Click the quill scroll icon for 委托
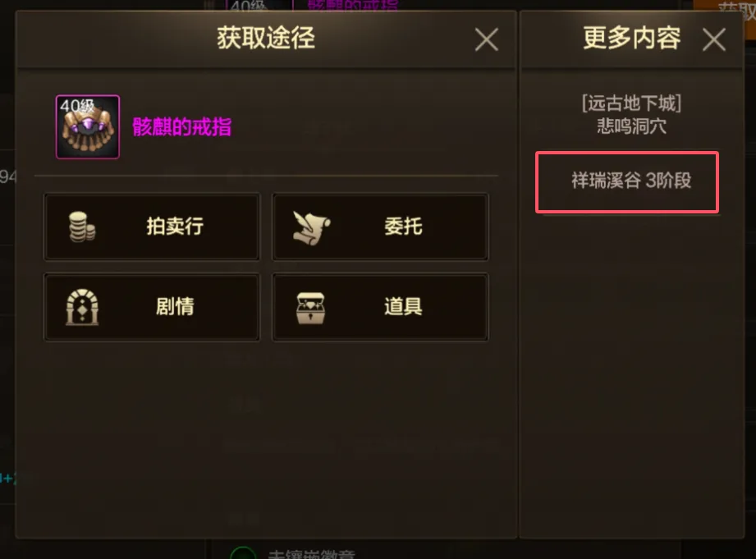The height and width of the screenshot is (559, 756). [311, 227]
